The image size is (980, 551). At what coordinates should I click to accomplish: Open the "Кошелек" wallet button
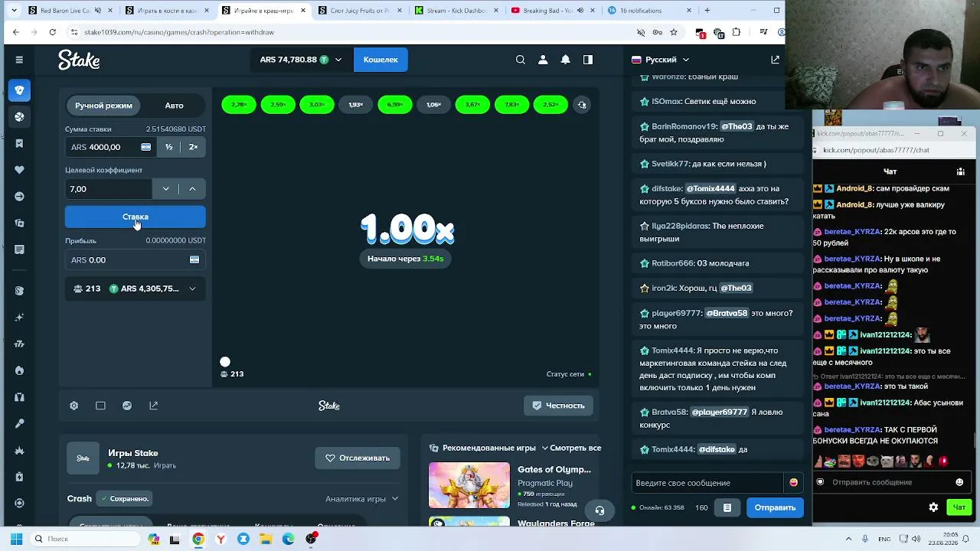point(381,60)
